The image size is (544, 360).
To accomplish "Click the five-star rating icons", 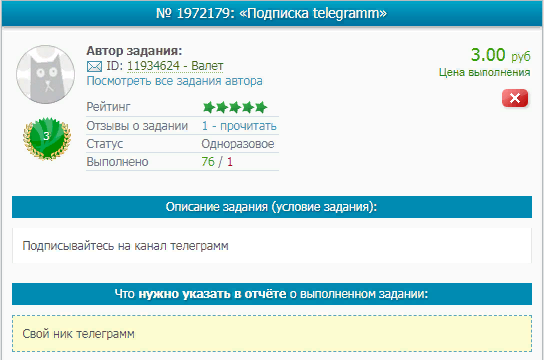I will [235, 107].
